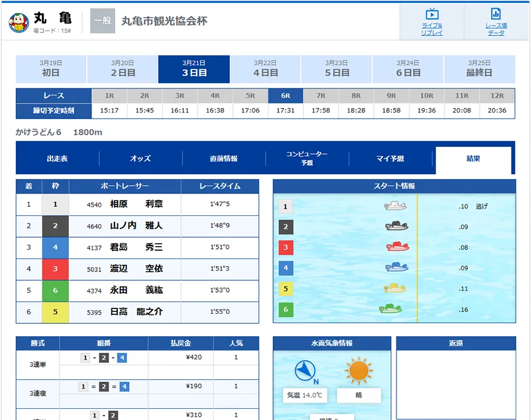Select race 12R in race row

click(497, 96)
